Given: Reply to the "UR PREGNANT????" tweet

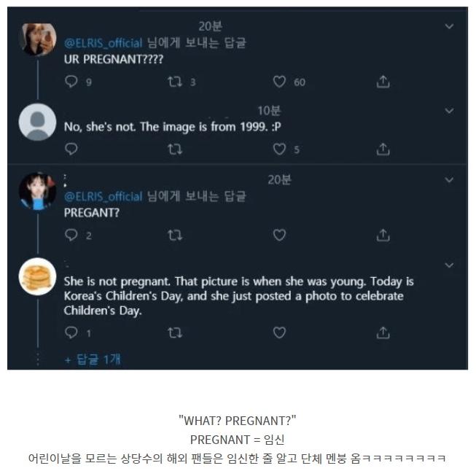Looking at the screenshot, I should [71, 82].
